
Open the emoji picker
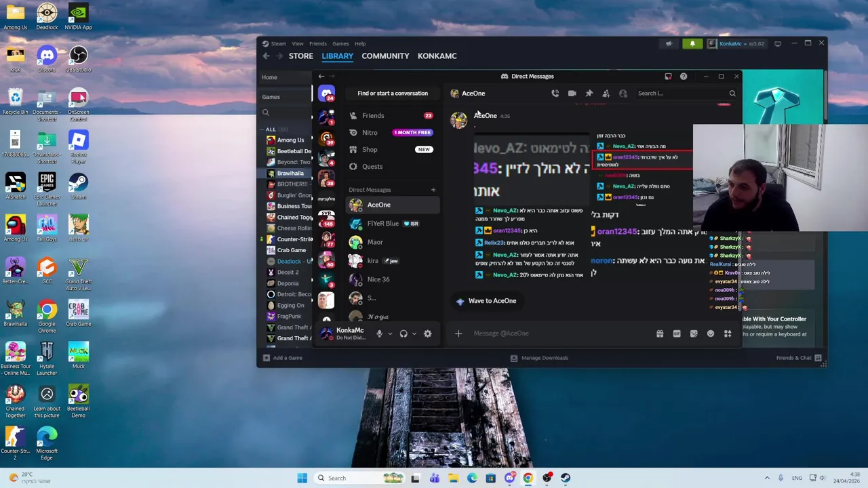711,333
